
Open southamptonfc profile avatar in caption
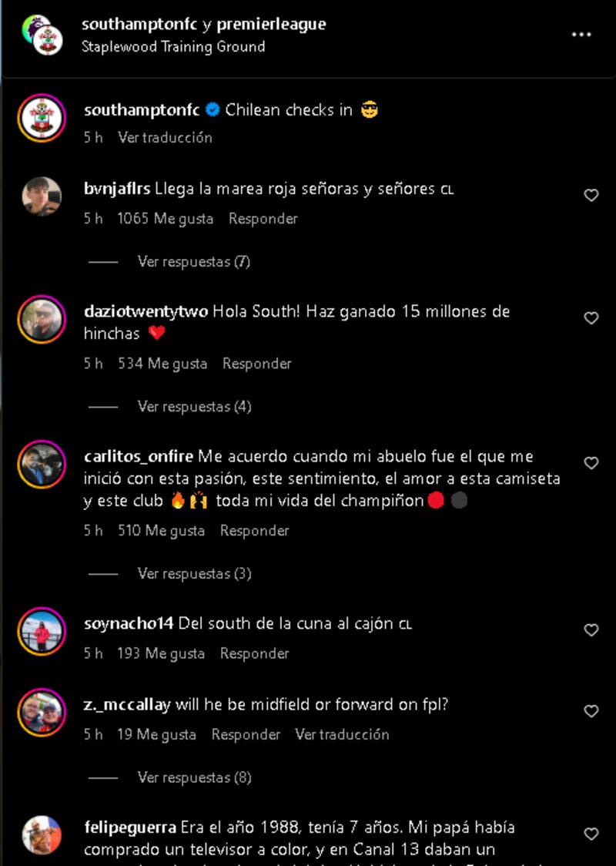[x=42, y=118]
